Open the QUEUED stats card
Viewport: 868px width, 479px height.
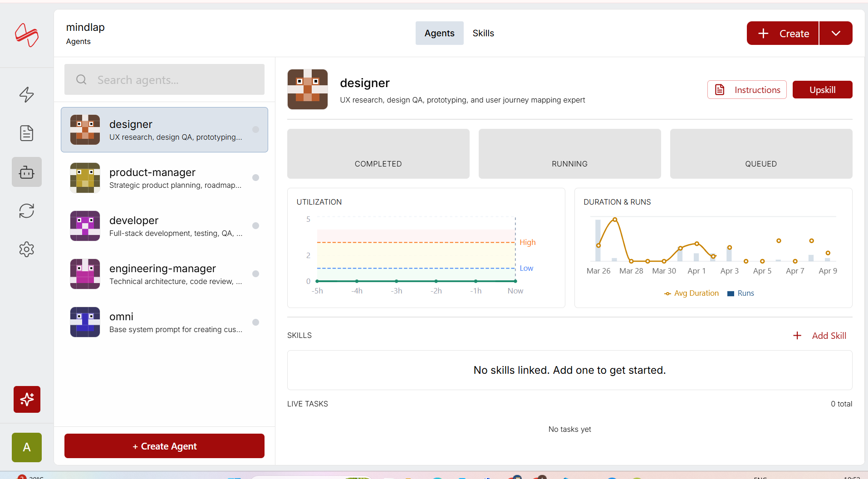[x=761, y=154]
